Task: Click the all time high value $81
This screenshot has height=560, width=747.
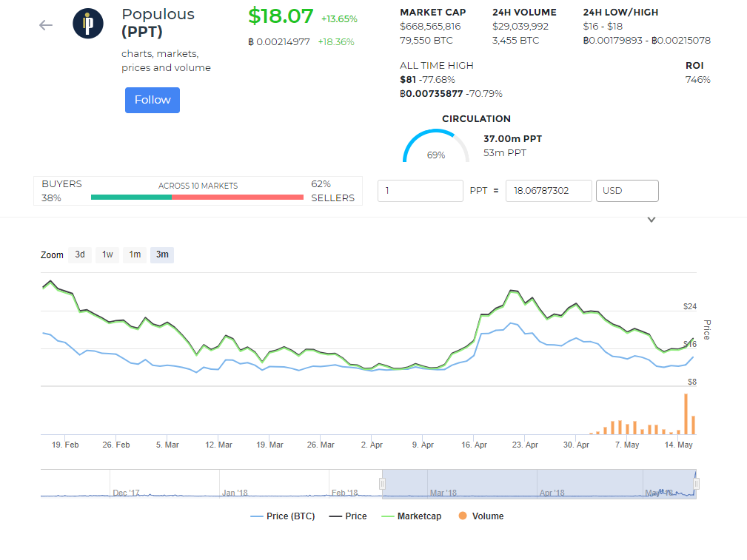Action: pyautogui.click(x=408, y=79)
